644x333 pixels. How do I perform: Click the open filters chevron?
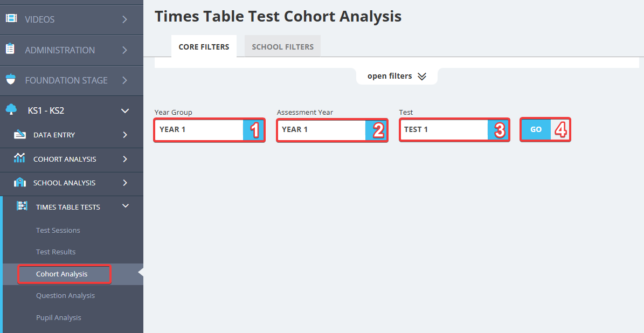point(422,76)
